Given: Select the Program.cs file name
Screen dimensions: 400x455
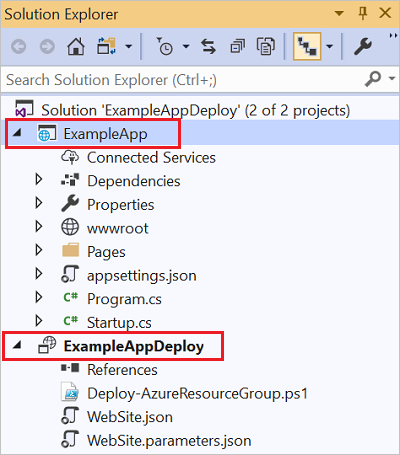Looking at the screenshot, I should (x=124, y=299).
